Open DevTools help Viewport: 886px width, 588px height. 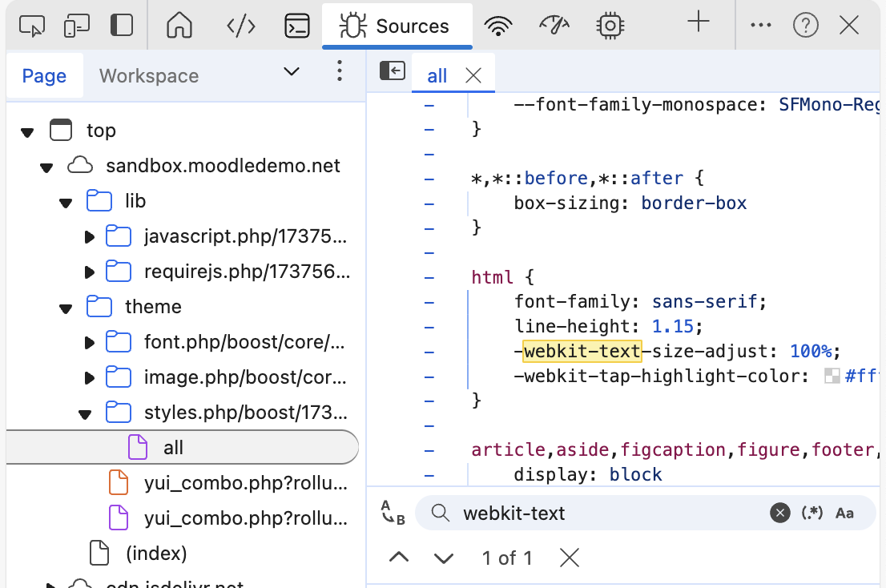click(806, 26)
